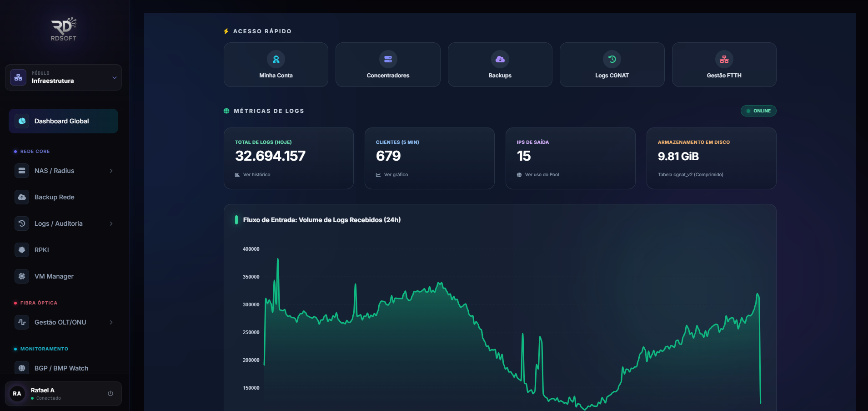
Task: Click the RPKI gear icon in sidebar
Action: (x=21, y=249)
